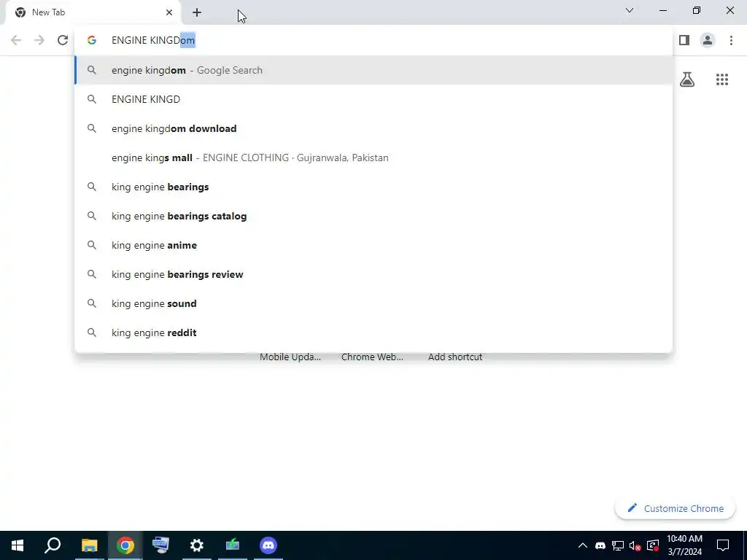Image resolution: width=747 pixels, height=560 pixels.
Task: Choose the 'ENGINE KINGD' suggestion
Action: point(373,99)
